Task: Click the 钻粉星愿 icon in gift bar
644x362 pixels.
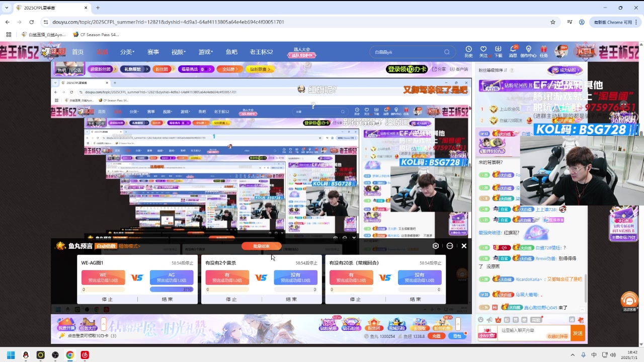Action: pyautogui.click(x=329, y=324)
